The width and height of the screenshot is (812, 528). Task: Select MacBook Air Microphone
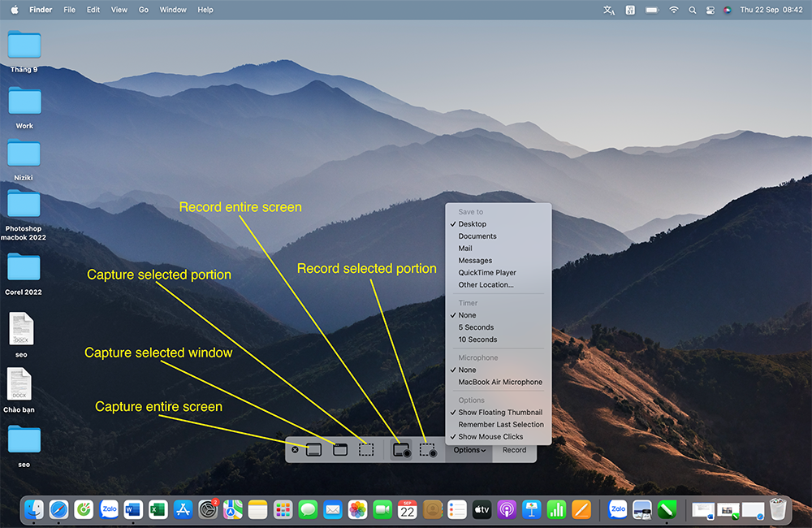pyautogui.click(x=499, y=382)
